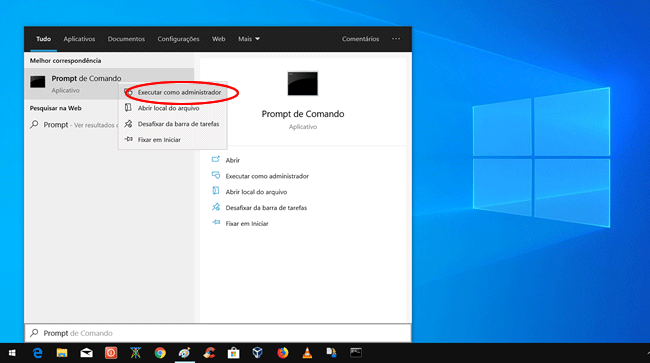Open the Comentários link
Screen dimensions: 650x363
pyautogui.click(x=360, y=39)
